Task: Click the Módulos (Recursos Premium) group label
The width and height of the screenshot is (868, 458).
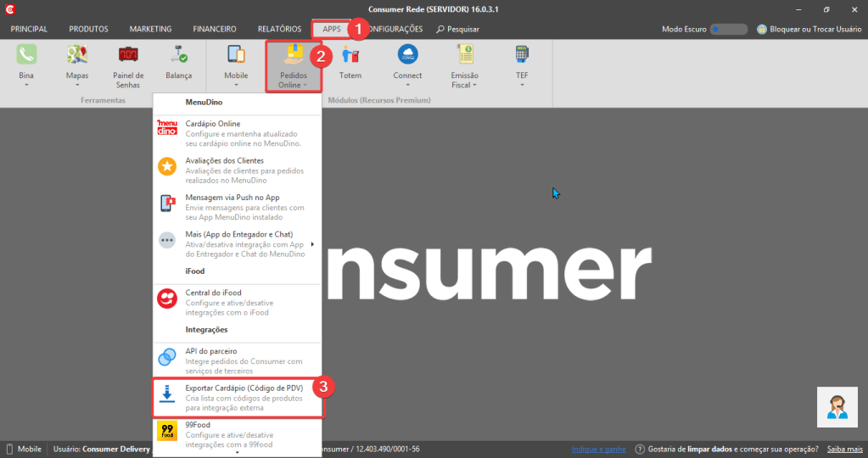Action: tap(379, 100)
